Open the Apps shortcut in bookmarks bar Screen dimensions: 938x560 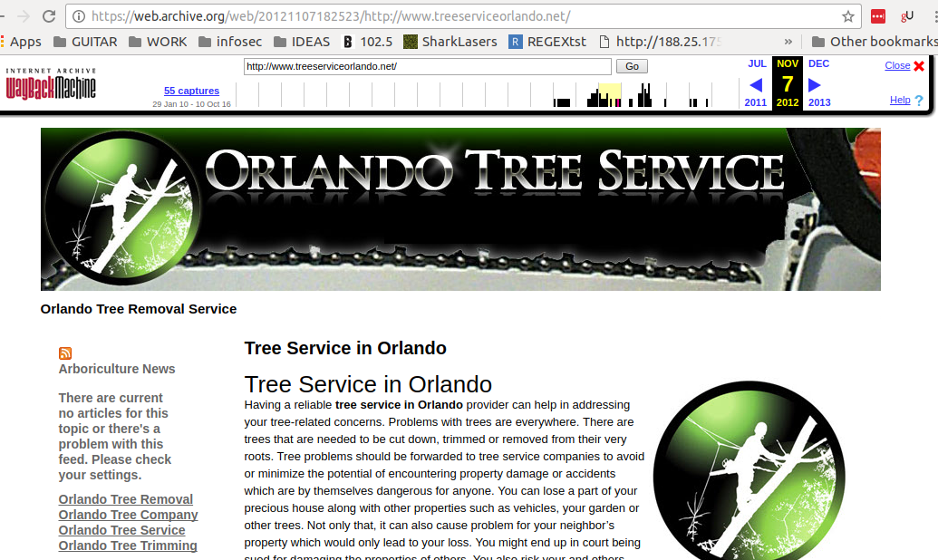coord(21,42)
